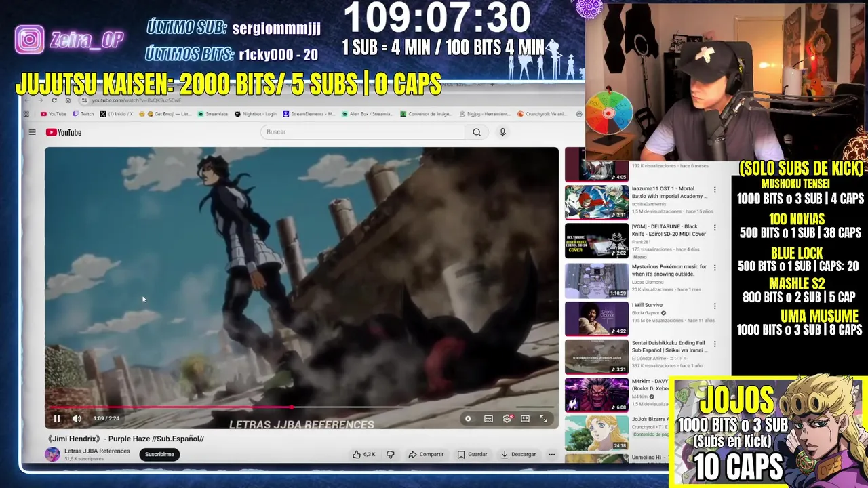Click the Jimi Hendrix Purple Haze video title
868x488 pixels.
coord(125,439)
